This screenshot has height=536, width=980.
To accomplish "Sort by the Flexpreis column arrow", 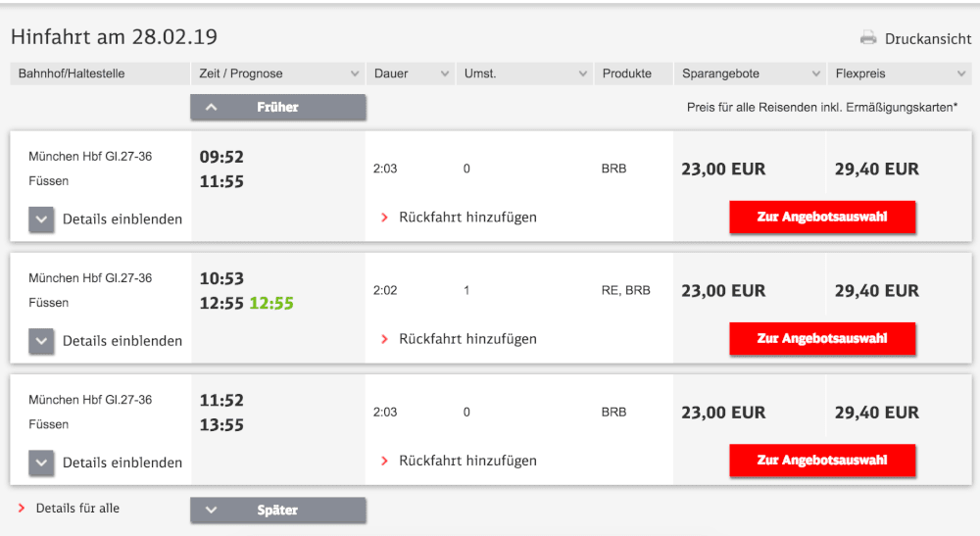I will click(x=960, y=74).
